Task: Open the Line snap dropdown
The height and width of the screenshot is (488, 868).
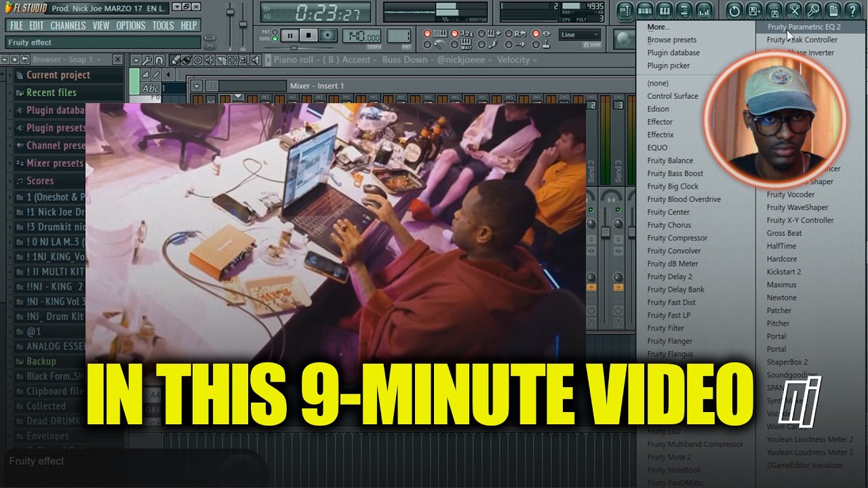Action: pyautogui.click(x=580, y=35)
